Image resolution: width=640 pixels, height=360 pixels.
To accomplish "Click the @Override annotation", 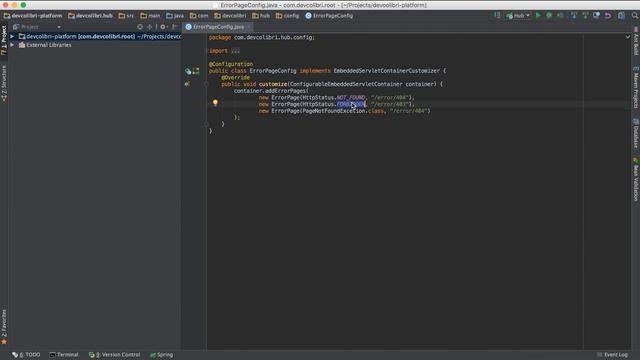I will coord(236,78).
